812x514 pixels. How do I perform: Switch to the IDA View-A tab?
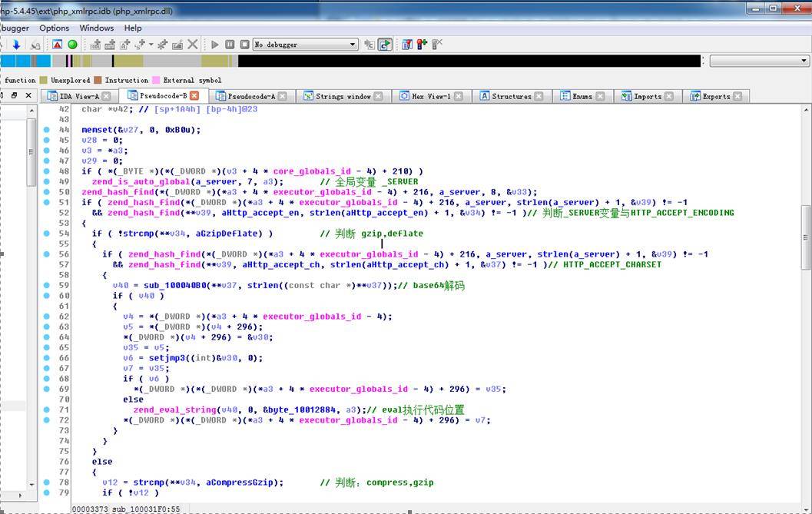tap(78, 96)
